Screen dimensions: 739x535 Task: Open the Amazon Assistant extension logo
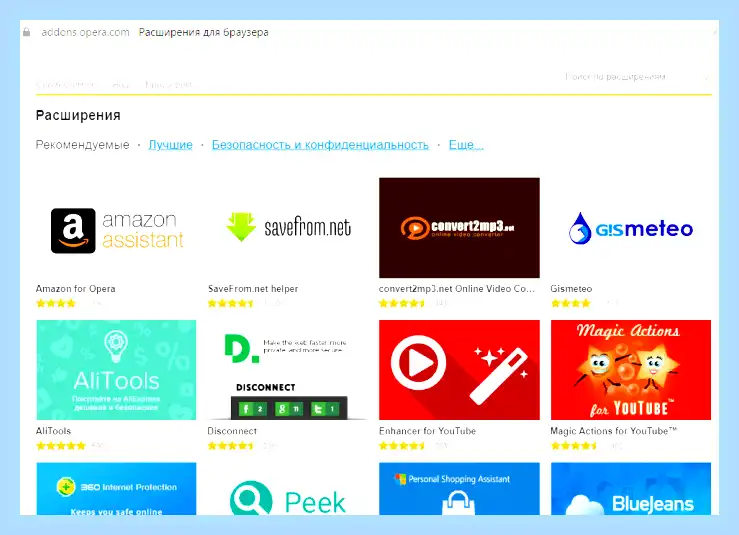coord(116,230)
